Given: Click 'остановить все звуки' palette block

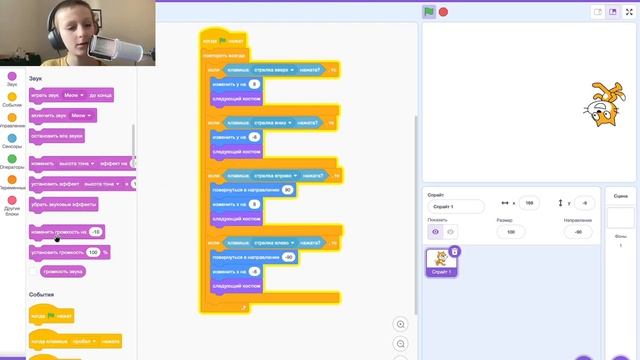Looking at the screenshot, I should (x=57, y=136).
